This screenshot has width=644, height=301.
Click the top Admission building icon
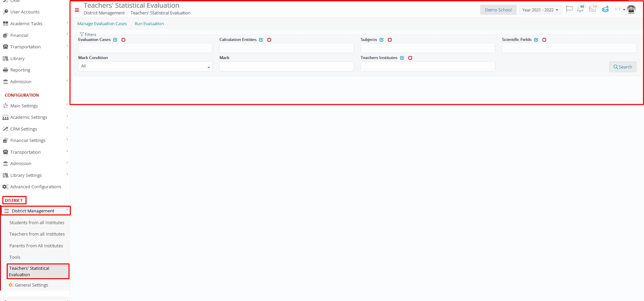coord(5,82)
